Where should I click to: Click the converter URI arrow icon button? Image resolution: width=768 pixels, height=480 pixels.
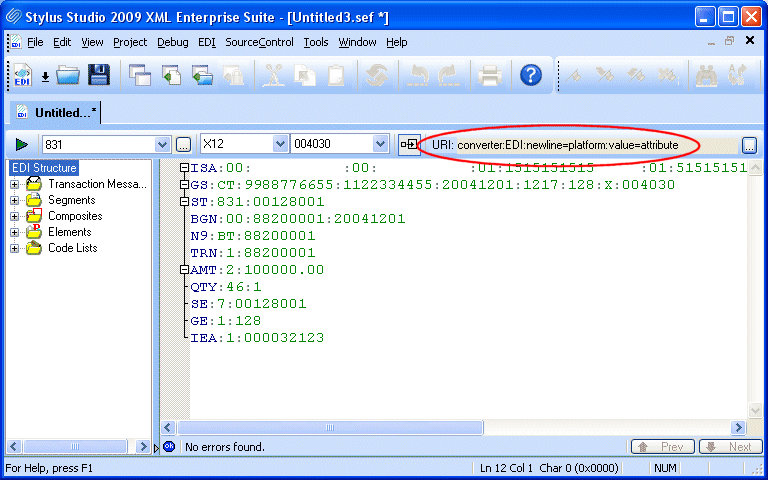(409, 144)
